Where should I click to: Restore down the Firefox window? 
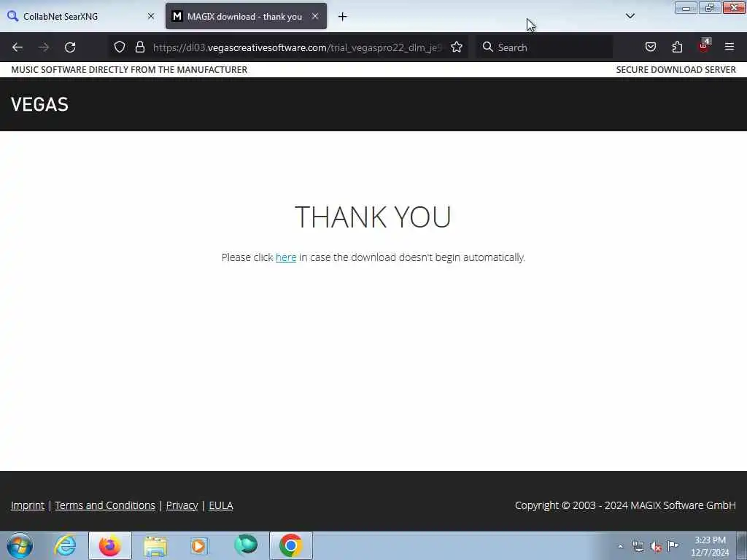point(710,7)
